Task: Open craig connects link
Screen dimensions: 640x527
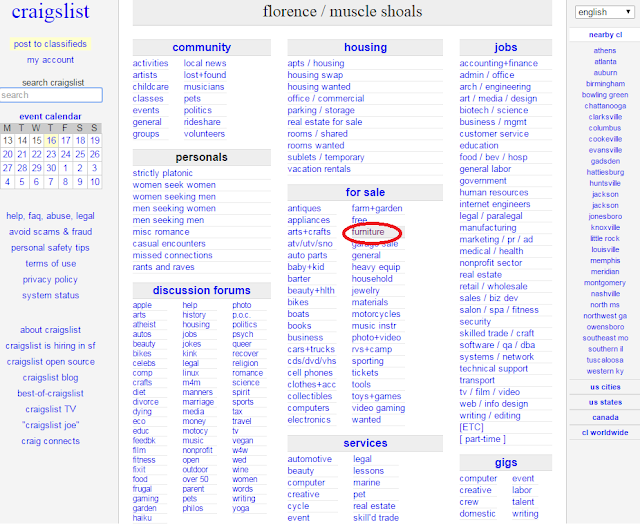Action: 50,441
